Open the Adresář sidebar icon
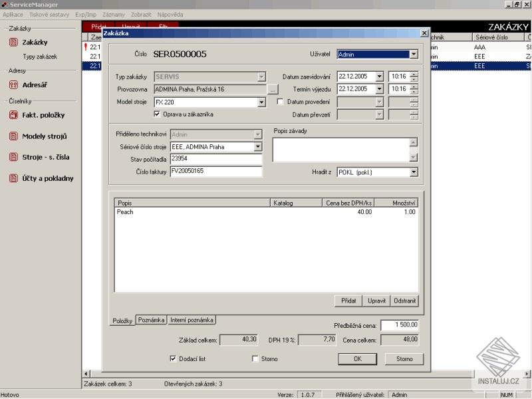The width and height of the screenshot is (532, 399). pyautogui.click(x=13, y=85)
